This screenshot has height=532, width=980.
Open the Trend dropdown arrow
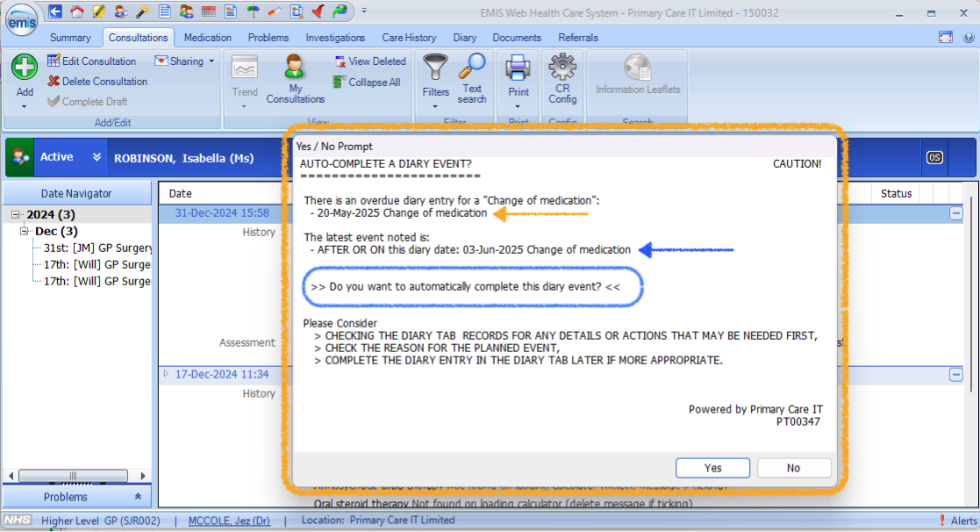[245, 107]
